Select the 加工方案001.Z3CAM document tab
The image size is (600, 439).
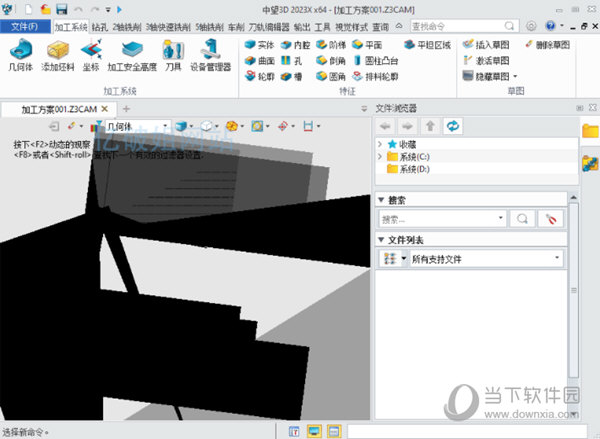[59, 109]
